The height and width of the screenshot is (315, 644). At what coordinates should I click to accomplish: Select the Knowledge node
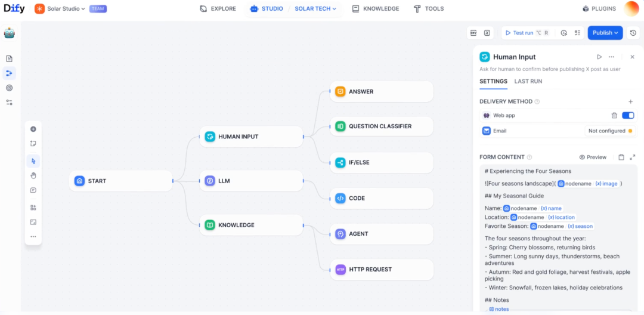(252, 225)
